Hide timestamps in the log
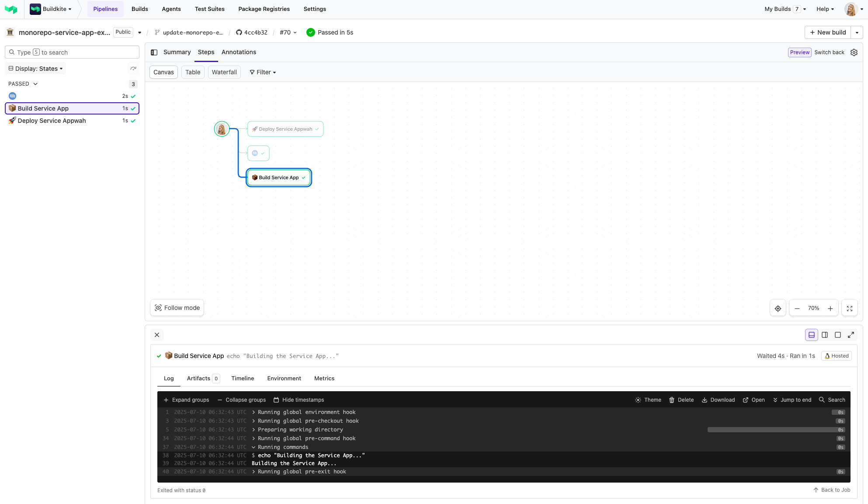This screenshot has height=504, width=868. 299,400
